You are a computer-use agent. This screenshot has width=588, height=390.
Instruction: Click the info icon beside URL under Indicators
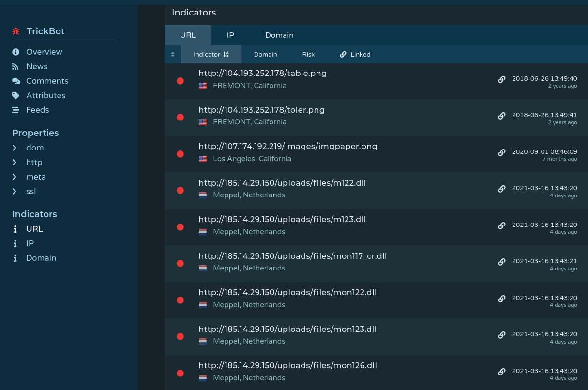click(x=15, y=228)
